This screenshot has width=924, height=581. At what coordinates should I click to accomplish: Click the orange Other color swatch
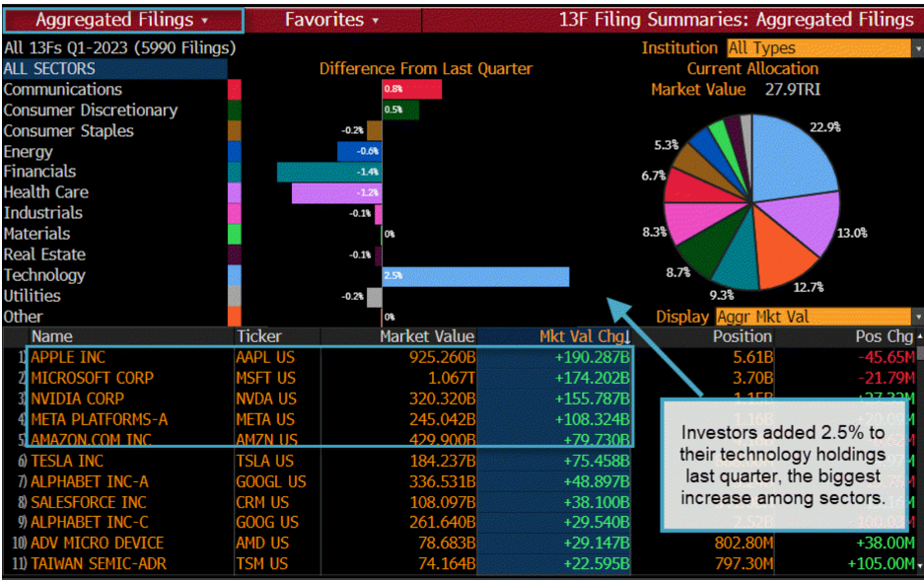pos(235,317)
